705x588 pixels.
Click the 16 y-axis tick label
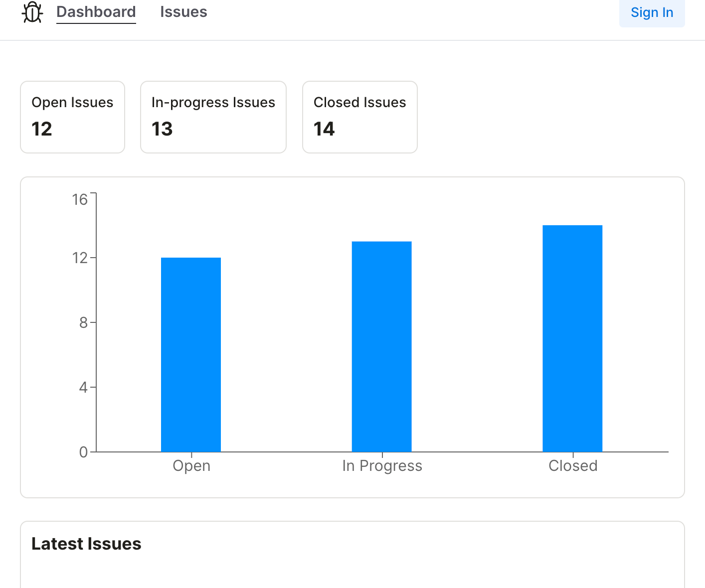[80, 200]
